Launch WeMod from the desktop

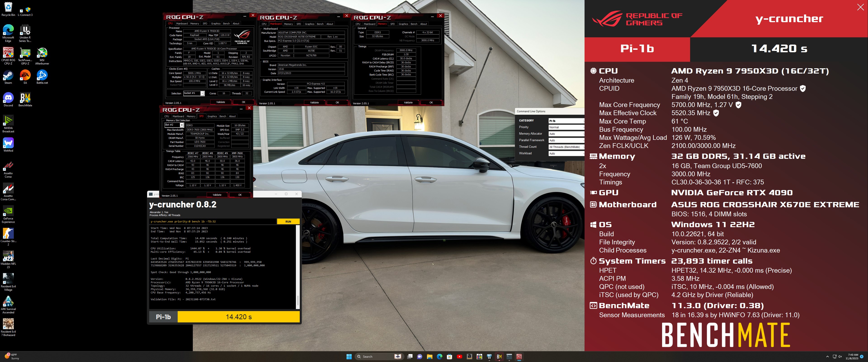pos(8,145)
